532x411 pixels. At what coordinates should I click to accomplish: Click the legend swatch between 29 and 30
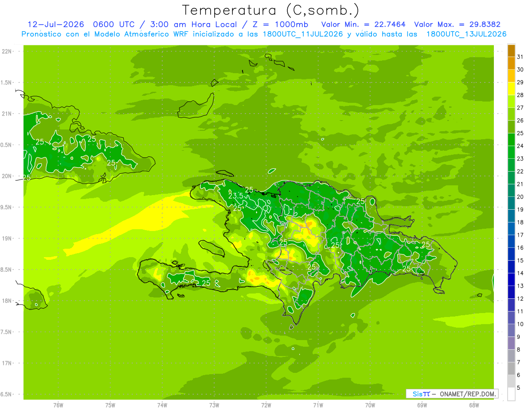click(x=511, y=76)
